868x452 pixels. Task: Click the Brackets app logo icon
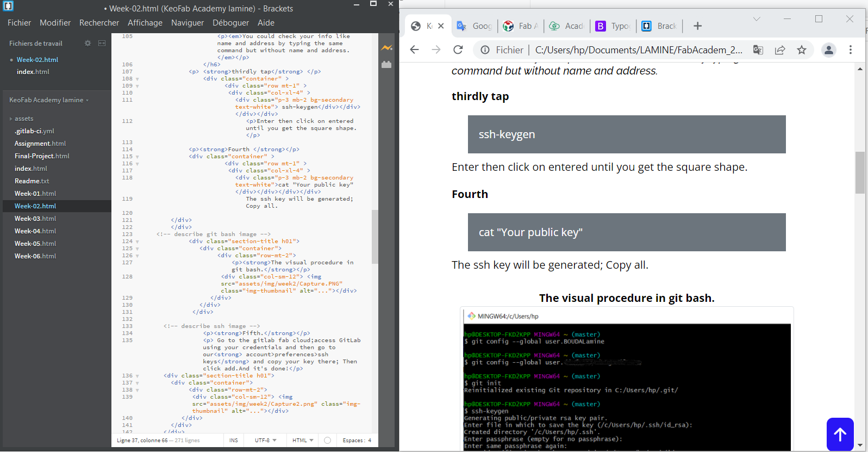coord(8,7)
